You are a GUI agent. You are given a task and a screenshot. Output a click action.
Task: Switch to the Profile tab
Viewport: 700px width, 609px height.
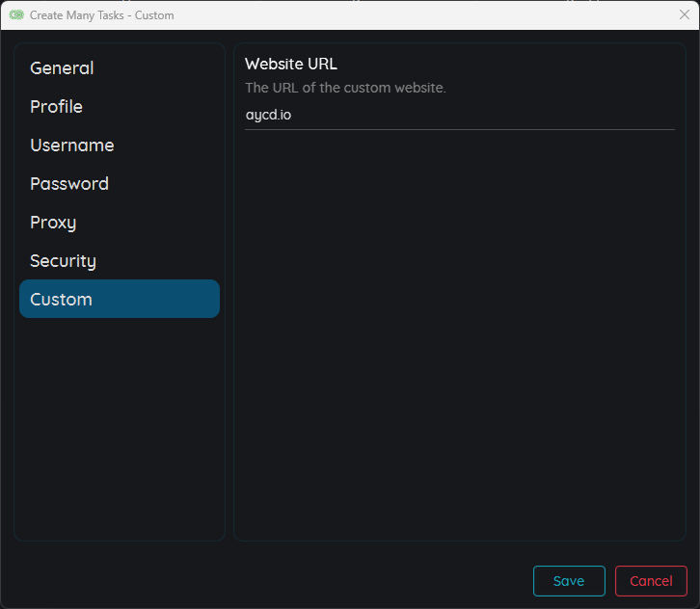(56, 107)
